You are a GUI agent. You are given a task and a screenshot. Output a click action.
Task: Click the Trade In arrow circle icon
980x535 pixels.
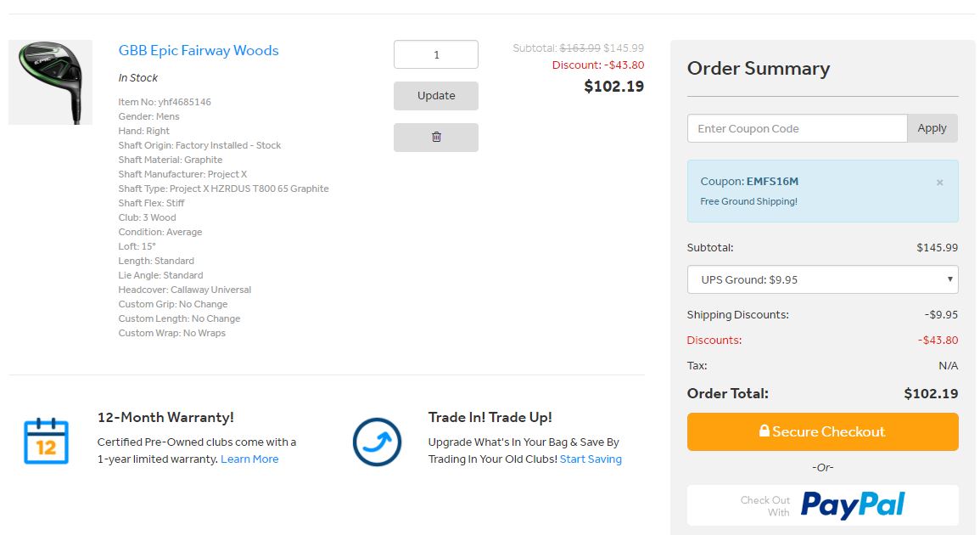(x=377, y=442)
